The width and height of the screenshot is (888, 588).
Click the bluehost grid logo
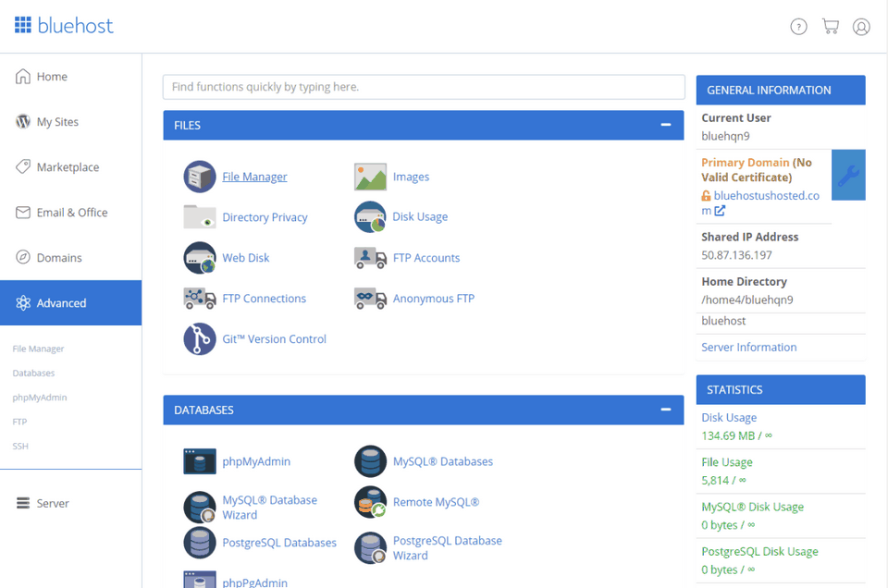(x=22, y=25)
